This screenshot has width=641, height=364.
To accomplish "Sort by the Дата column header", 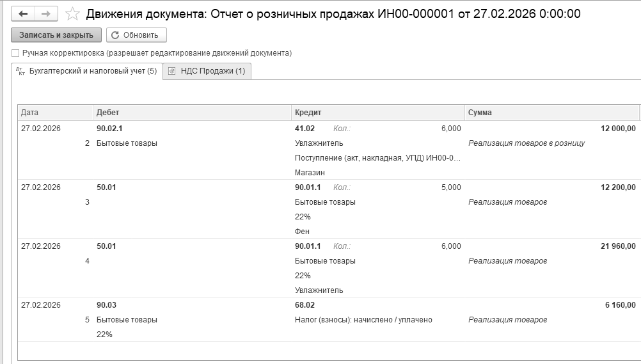I will click(30, 113).
